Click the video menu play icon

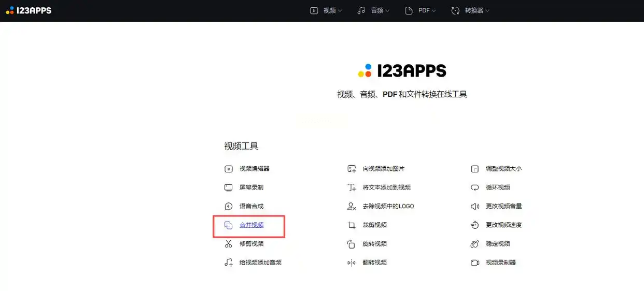pos(314,10)
